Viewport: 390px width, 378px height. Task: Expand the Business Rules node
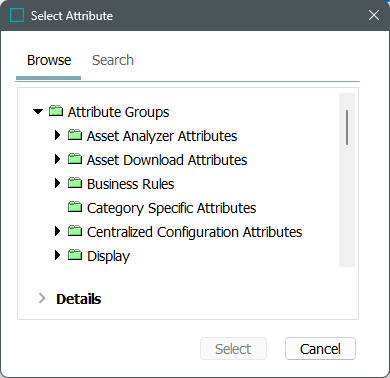pyautogui.click(x=57, y=183)
